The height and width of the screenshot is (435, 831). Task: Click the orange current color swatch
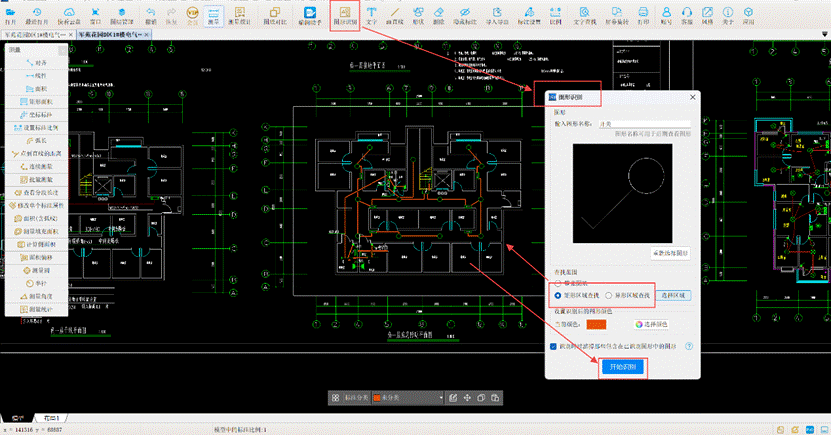click(x=596, y=324)
